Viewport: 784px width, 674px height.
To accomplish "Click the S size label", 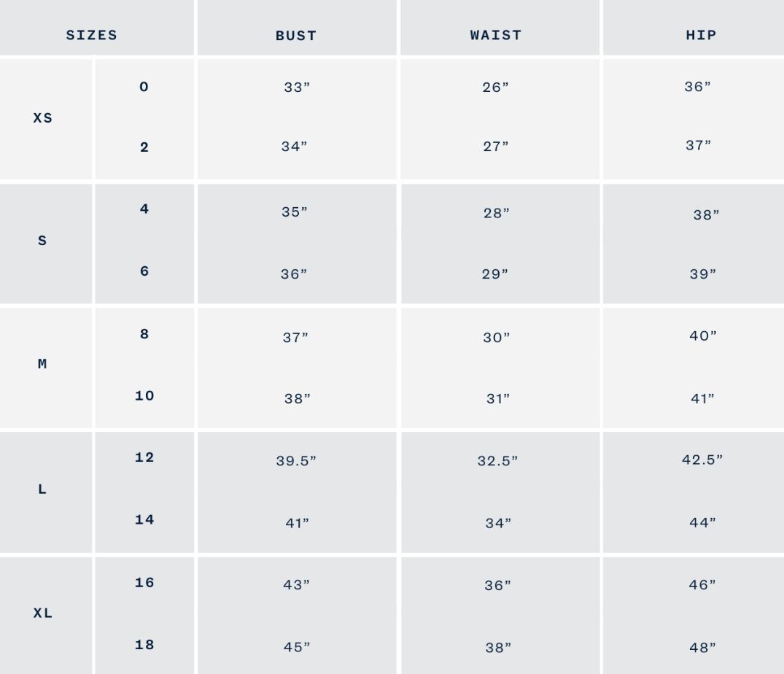I will tap(42, 241).
